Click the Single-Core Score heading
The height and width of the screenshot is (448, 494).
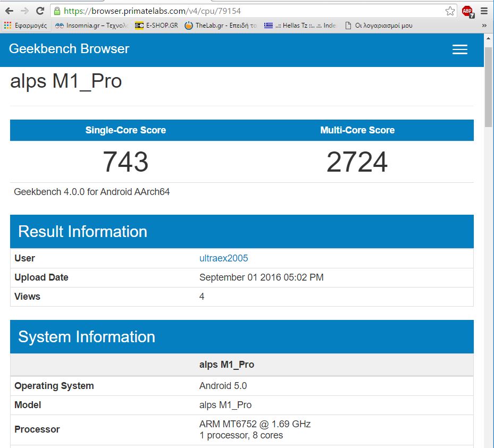click(125, 130)
